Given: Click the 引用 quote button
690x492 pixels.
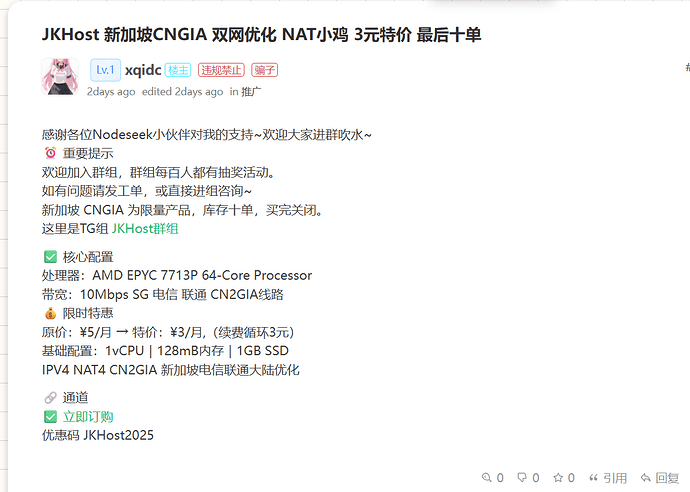Looking at the screenshot, I should click(x=608, y=477).
